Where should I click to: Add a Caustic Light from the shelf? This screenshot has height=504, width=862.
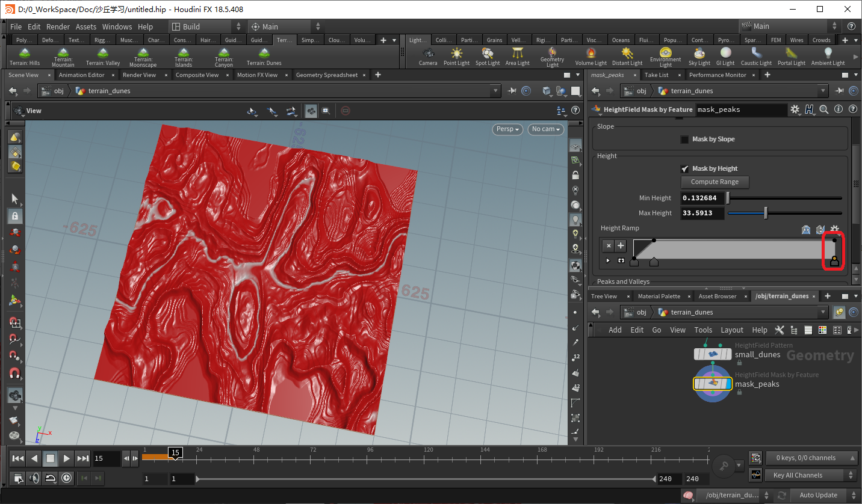pos(756,57)
